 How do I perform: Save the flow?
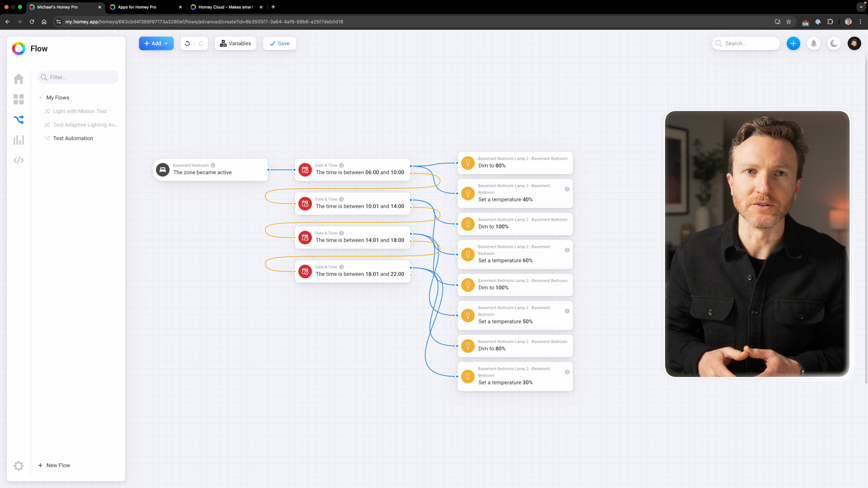(x=279, y=43)
